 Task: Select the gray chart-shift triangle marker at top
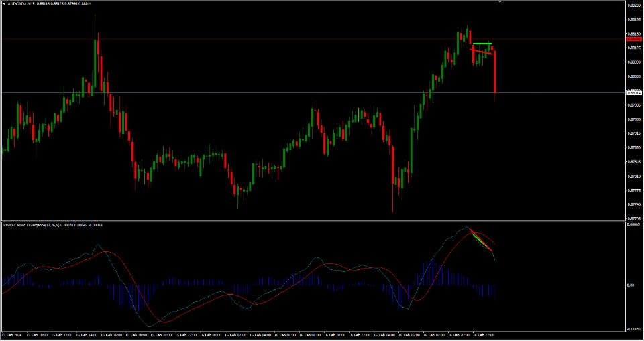pos(500,2)
